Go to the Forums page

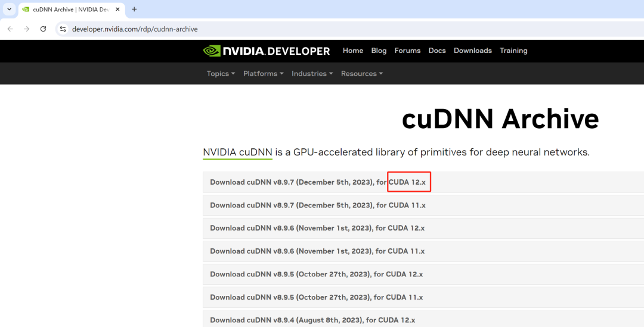[x=407, y=51]
